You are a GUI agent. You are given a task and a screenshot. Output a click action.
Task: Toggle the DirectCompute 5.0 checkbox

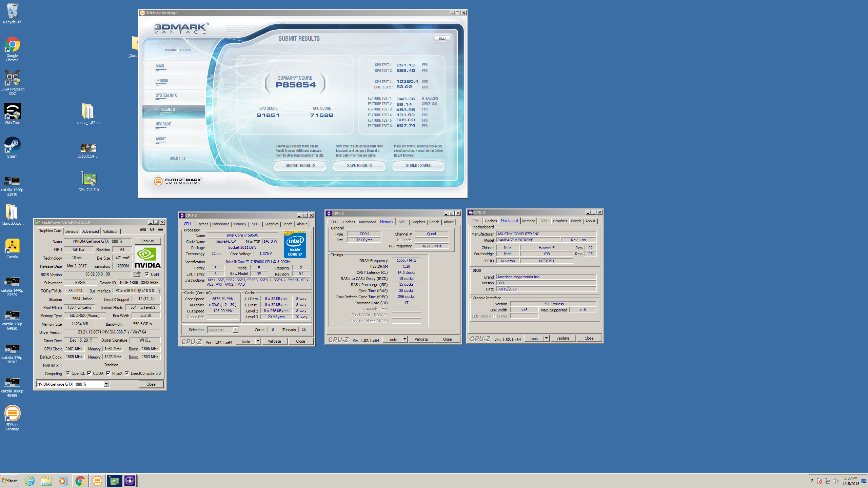click(x=127, y=373)
